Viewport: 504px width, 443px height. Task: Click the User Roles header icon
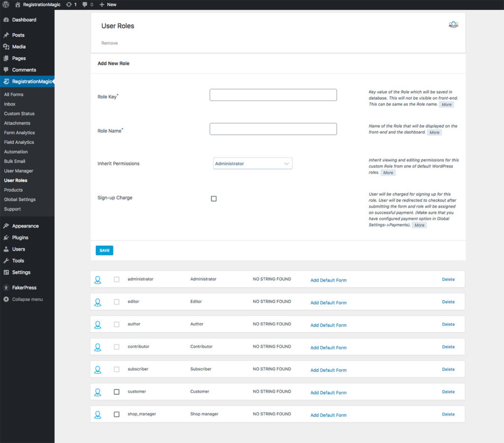click(453, 25)
